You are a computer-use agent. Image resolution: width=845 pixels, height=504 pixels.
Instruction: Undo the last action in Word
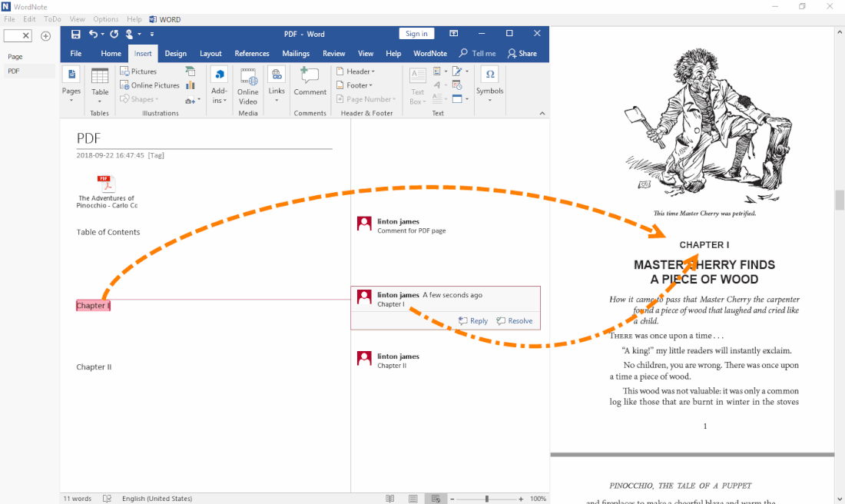[x=93, y=34]
